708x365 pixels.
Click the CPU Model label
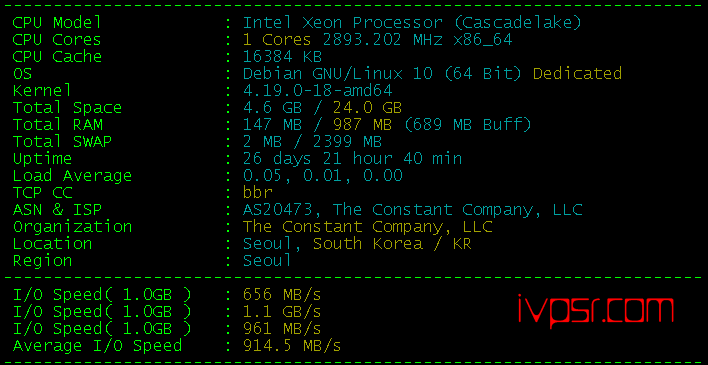57,23
